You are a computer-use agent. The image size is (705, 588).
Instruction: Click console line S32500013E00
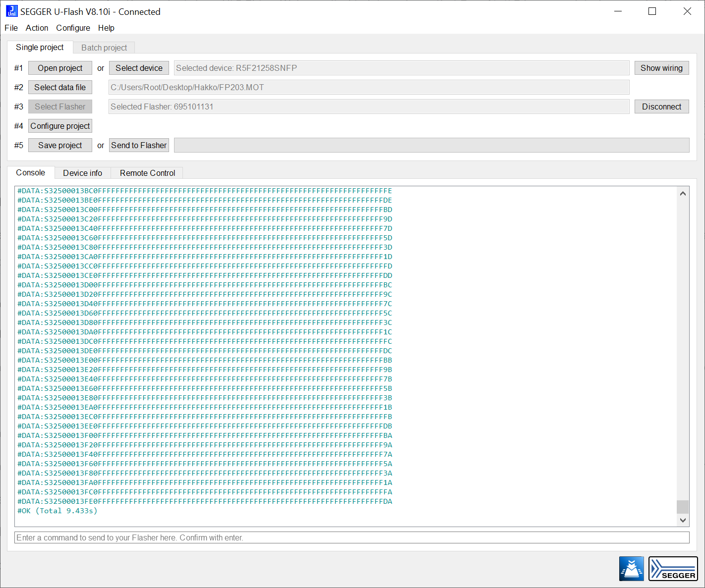coord(205,360)
